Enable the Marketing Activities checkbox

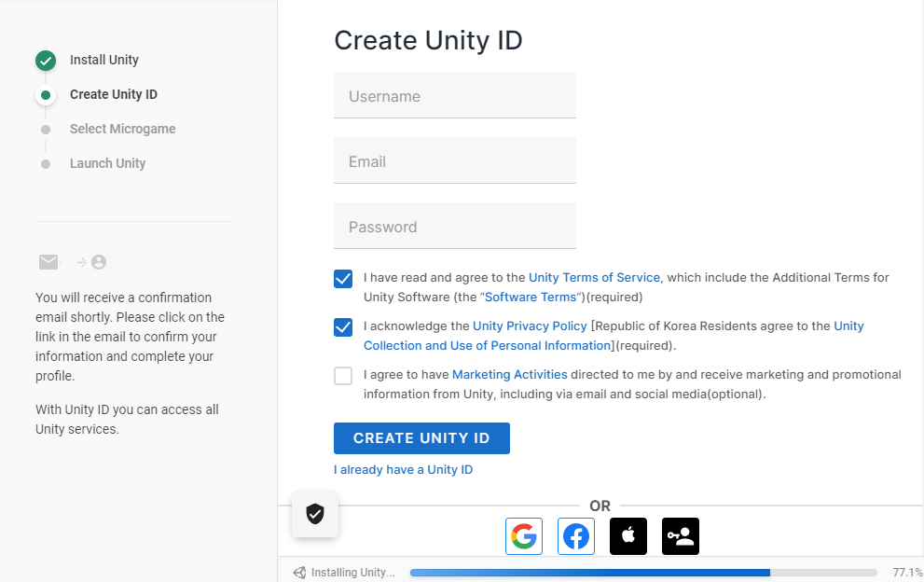343,376
